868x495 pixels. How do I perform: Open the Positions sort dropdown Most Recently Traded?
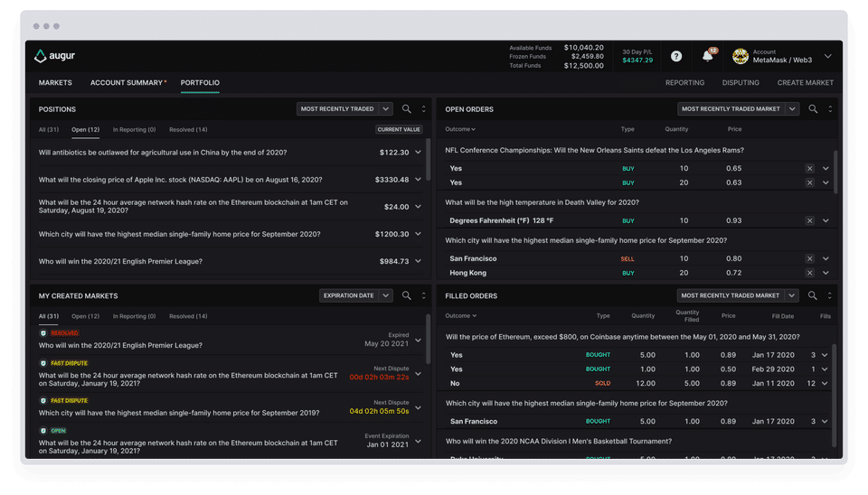(x=344, y=109)
